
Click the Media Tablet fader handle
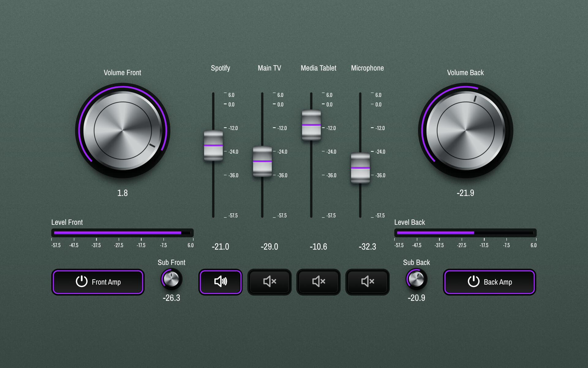pyautogui.click(x=311, y=125)
